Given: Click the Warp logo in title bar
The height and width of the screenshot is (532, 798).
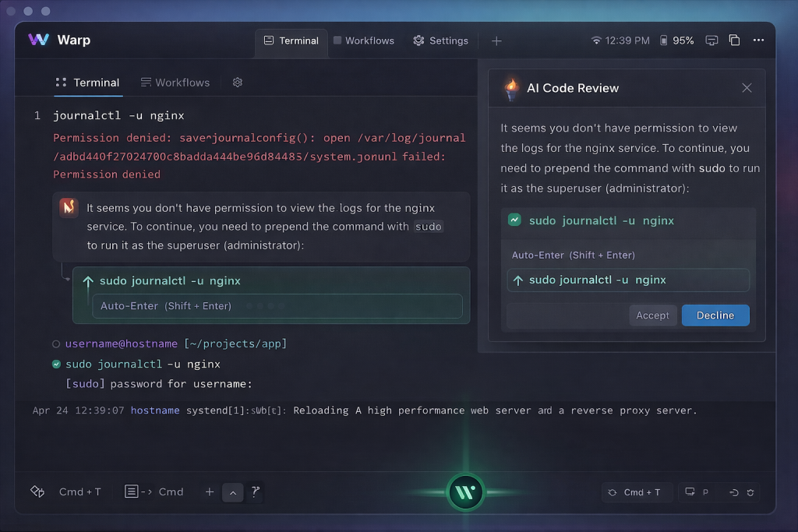Looking at the screenshot, I should [39, 40].
